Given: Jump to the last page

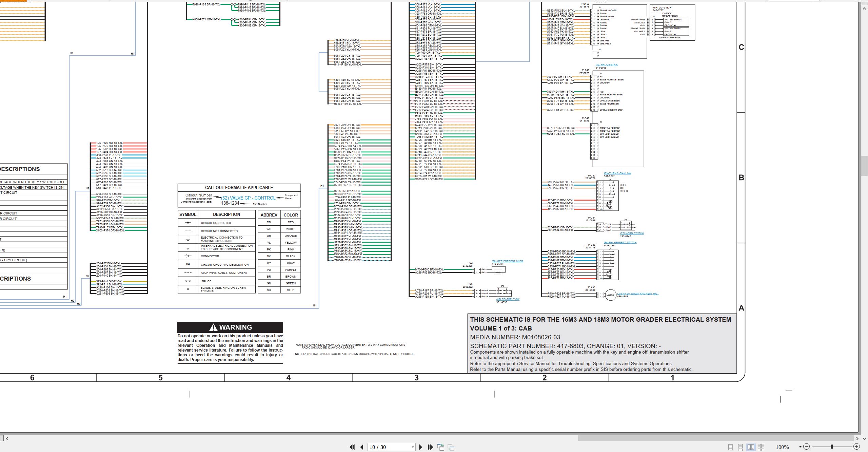Looking at the screenshot, I should [x=431, y=447].
